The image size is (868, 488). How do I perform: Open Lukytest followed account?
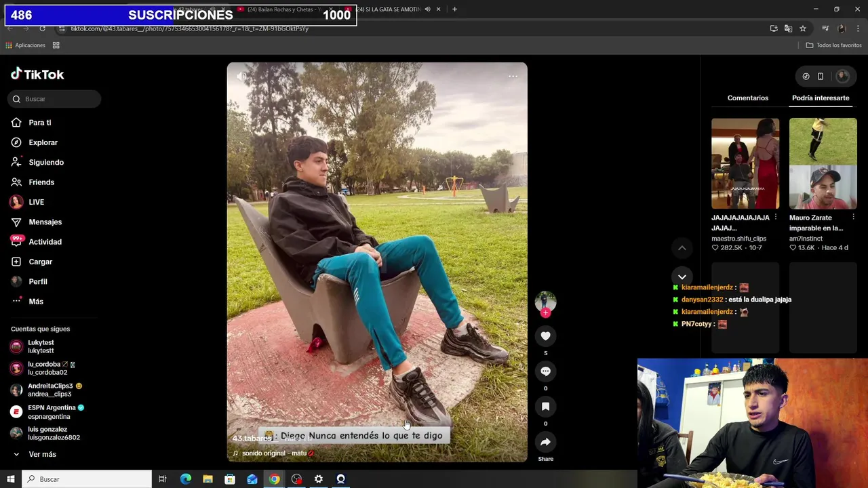tap(33, 346)
